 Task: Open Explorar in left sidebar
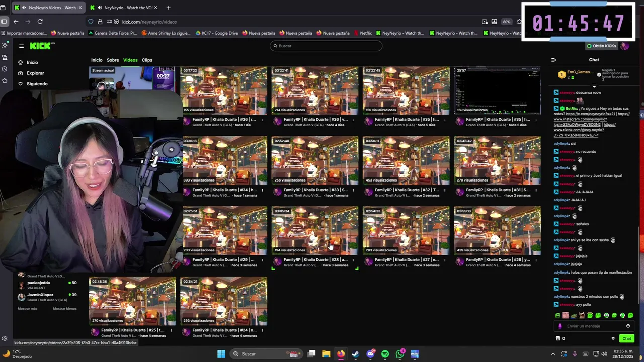coord(35,73)
